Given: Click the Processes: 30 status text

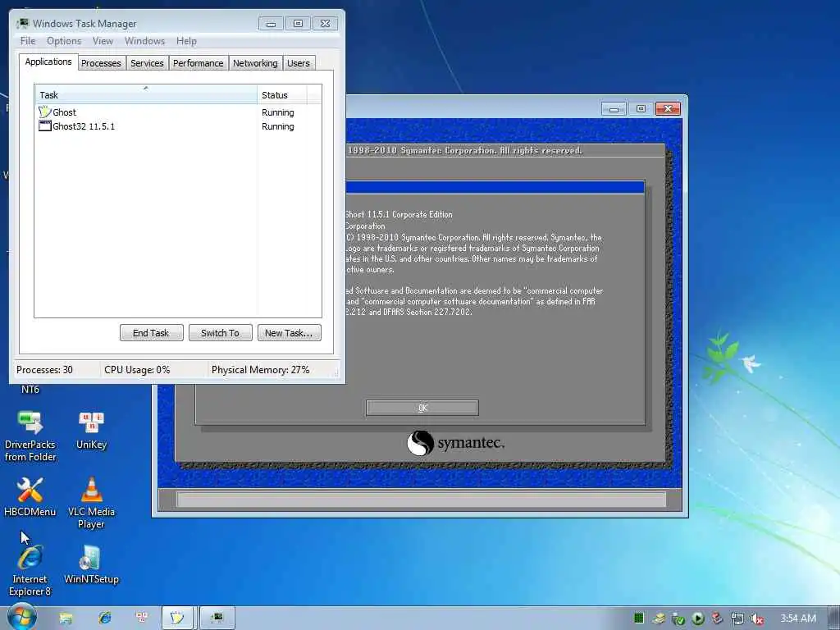Looking at the screenshot, I should [x=44, y=370].
